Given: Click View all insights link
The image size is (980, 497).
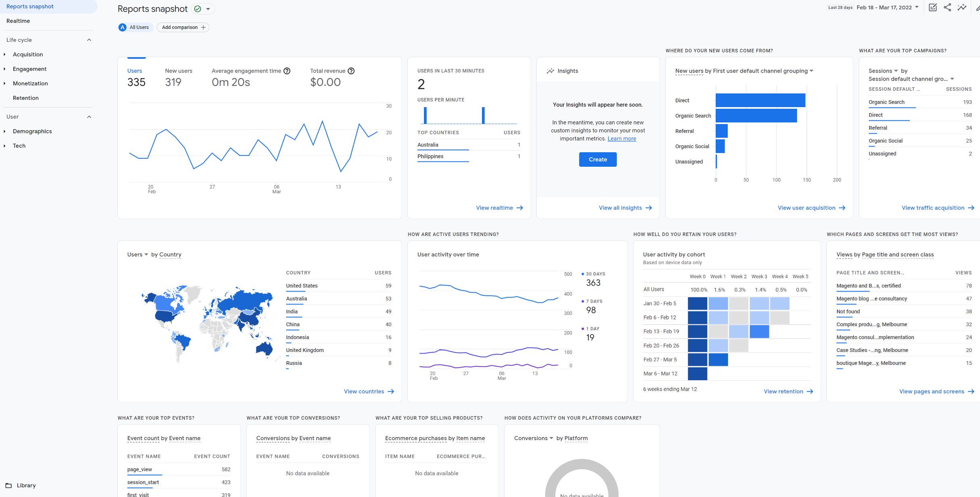Looking at the screenshot, I should point(625,208).
